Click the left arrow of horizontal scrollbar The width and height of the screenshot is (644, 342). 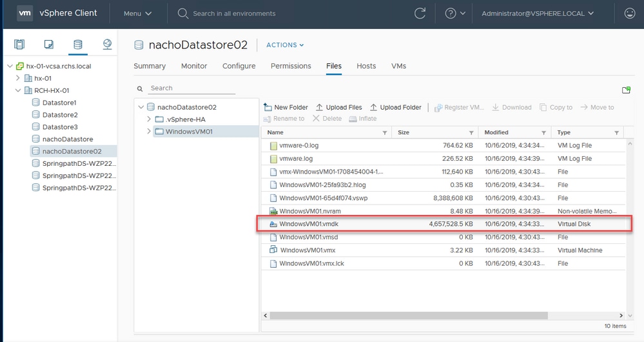266,316
